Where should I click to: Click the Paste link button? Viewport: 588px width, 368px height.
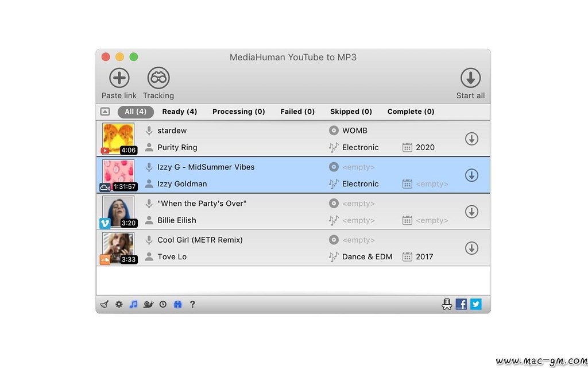pos(119,83)
